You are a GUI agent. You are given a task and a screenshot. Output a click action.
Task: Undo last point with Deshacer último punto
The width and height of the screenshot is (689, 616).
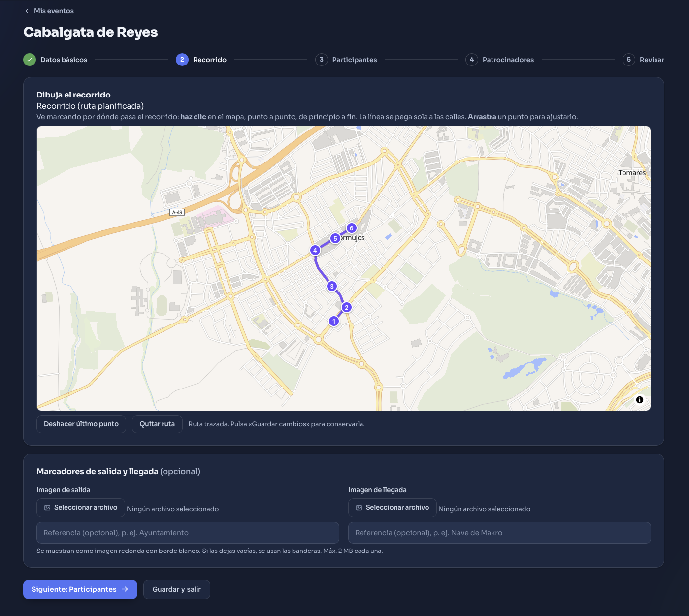(81, 424)
